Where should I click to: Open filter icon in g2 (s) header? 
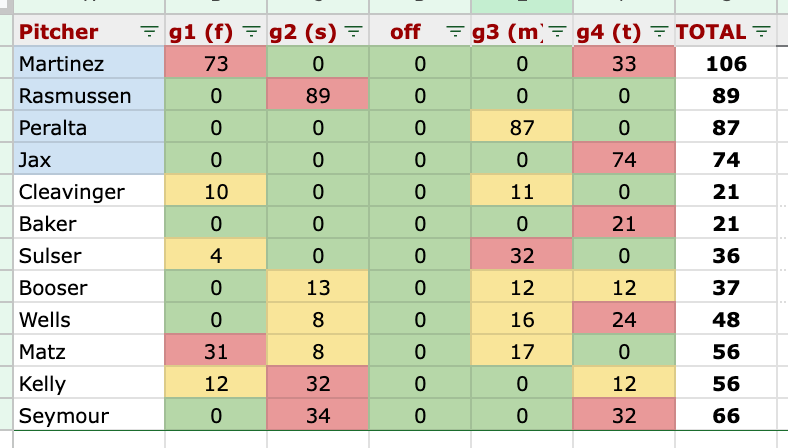353,32
